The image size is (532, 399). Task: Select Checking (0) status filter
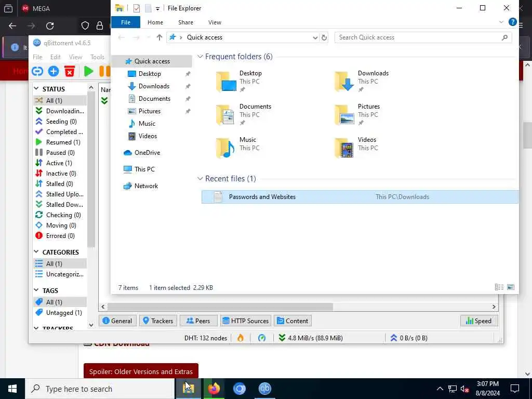click(60, 215)
